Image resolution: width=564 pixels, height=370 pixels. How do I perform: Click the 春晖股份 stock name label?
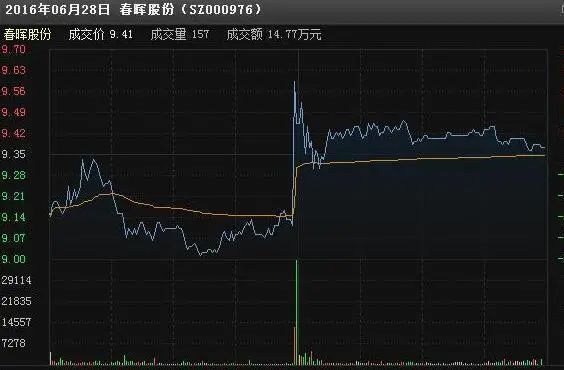27,35
